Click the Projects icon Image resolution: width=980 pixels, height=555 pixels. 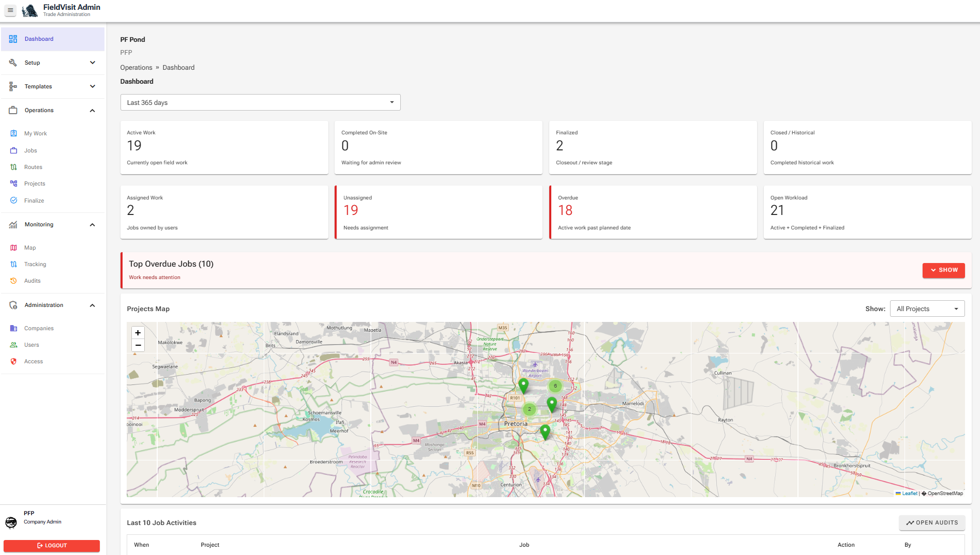point(13,183)
